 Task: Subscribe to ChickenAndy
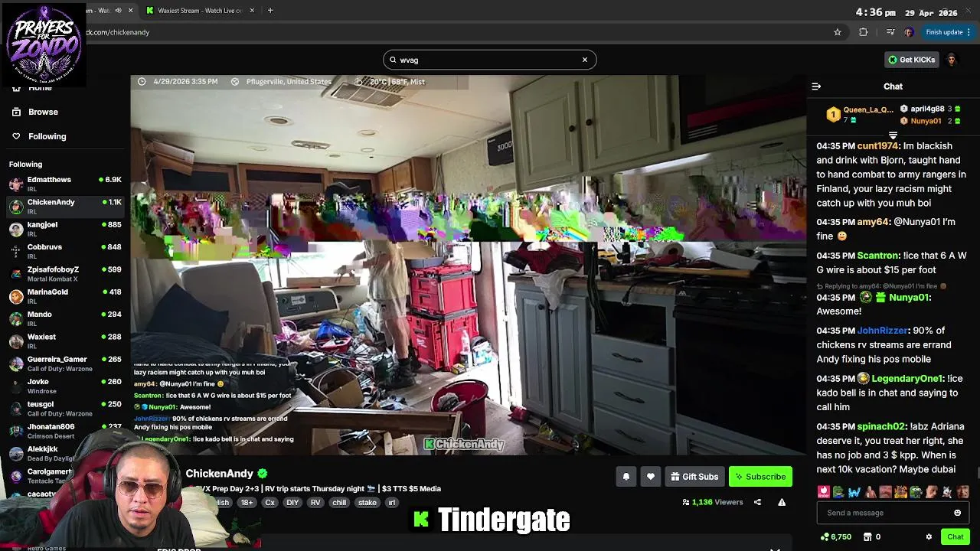pos(760,477)
